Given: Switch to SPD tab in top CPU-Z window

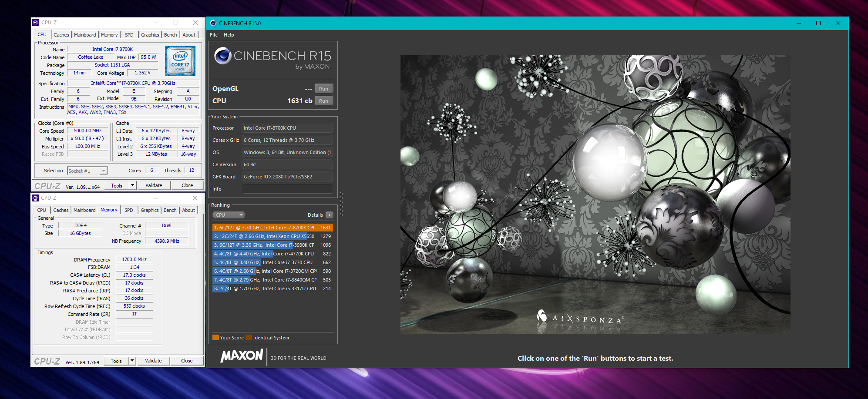Looking at the screenshot, I should click(129, 35).
